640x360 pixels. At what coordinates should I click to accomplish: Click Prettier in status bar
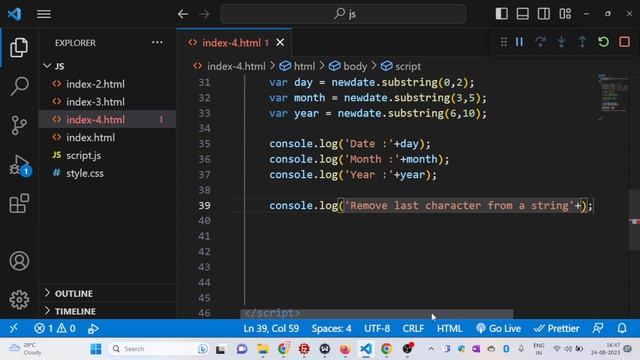[x=557, y=328]
